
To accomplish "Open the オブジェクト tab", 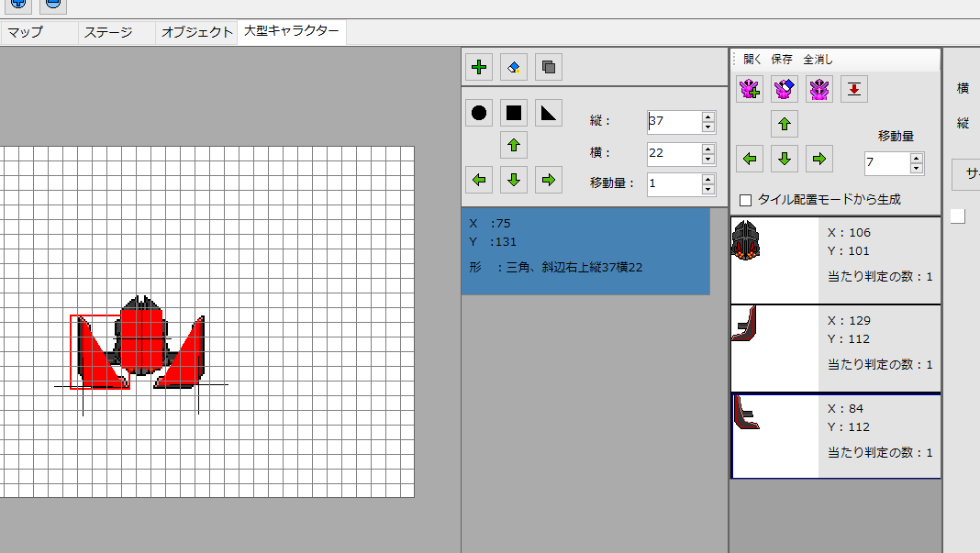I will [x=196, y=32].
